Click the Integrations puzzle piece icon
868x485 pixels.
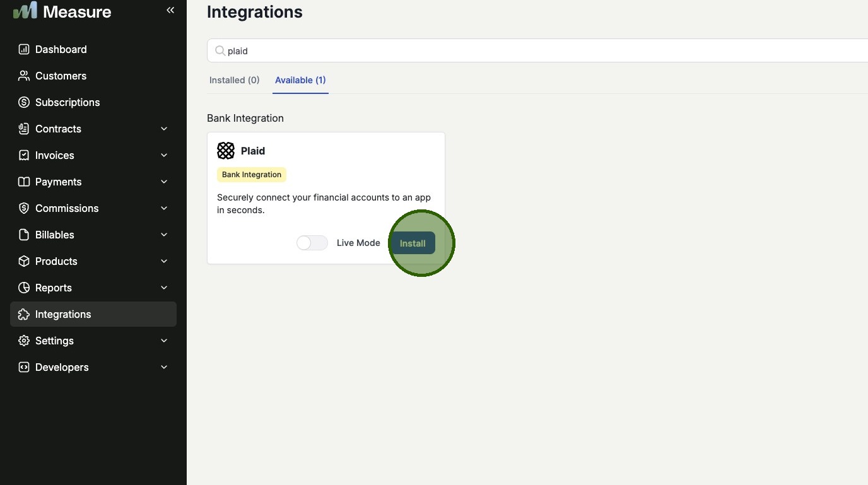point(24,314)
